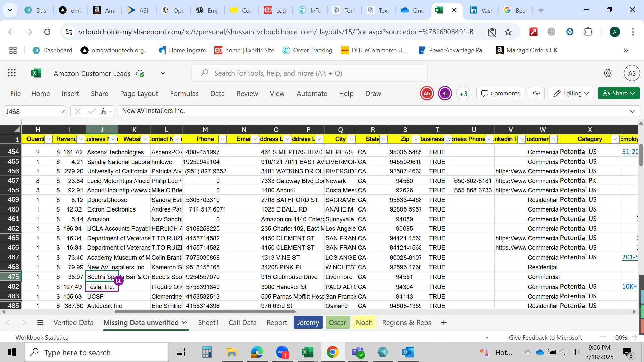The width and height of the screenshot is (644, 362).
Task: Open Microsoft Teams from the taskbar
Action: pos(358,352)
